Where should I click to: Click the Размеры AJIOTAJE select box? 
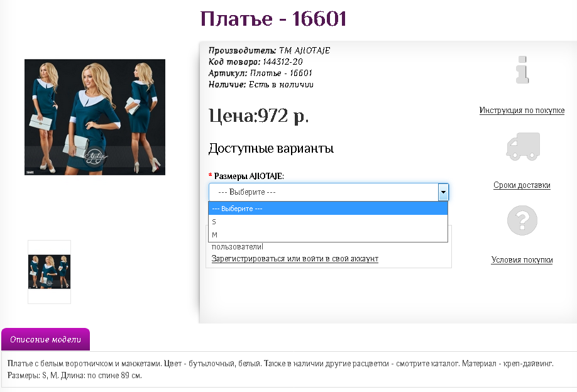(x=329, y=192)
